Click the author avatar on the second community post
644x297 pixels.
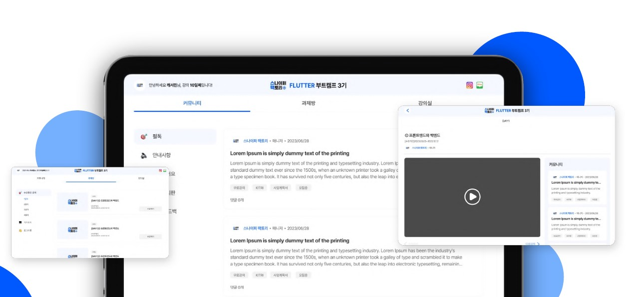(236, 228)
